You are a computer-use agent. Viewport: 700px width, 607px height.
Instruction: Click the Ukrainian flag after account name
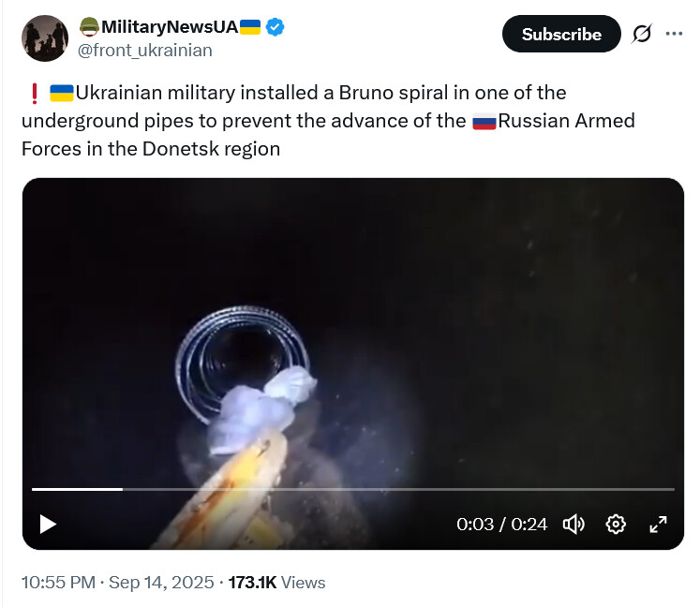[x=250, y=27]
